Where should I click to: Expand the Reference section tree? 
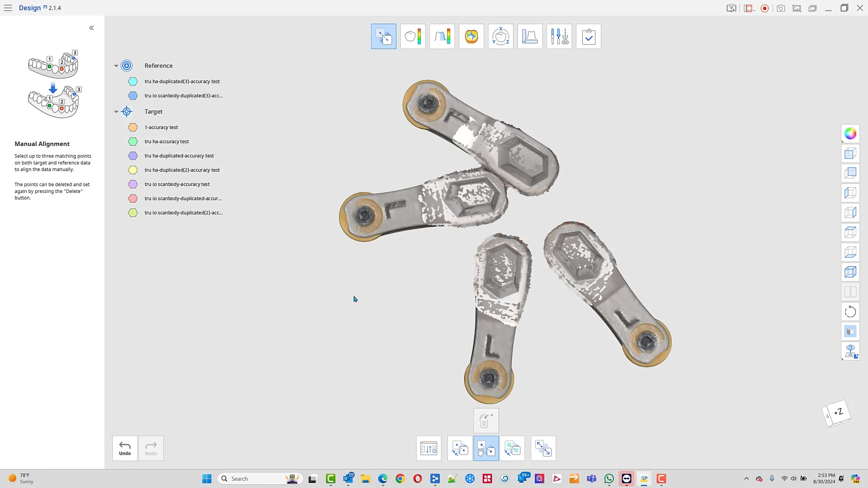(116, 65)
